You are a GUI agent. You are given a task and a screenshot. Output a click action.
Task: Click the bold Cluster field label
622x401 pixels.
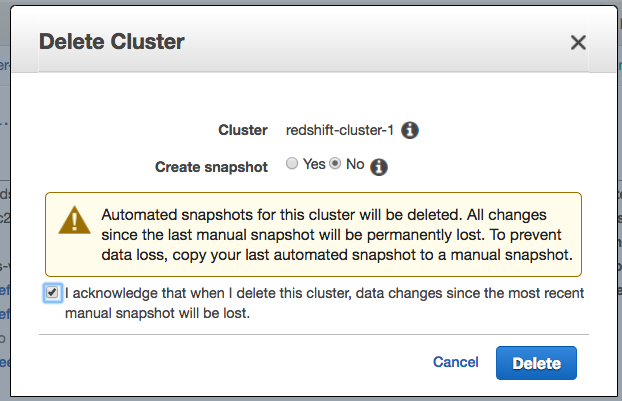point(243,130)
